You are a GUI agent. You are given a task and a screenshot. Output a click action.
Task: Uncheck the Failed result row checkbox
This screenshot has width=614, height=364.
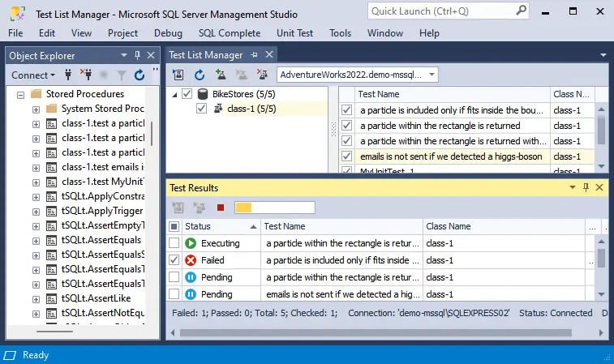click(x=174, y=260)
